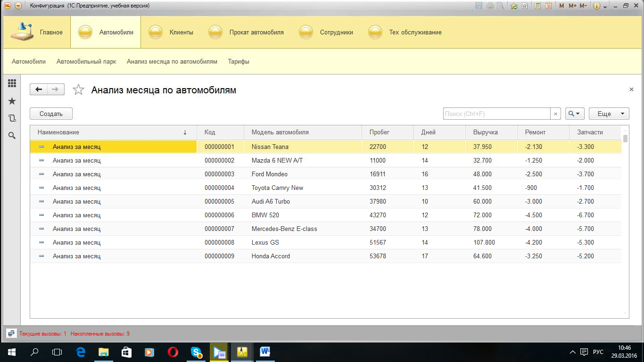Select the Toyota Camry New cell
Screen dimensions: 644x362
(x=303, y=188)
